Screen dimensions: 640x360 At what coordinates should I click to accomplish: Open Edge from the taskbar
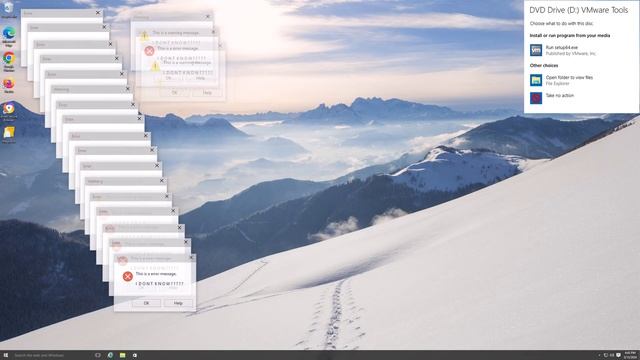(x=110, y=355)
